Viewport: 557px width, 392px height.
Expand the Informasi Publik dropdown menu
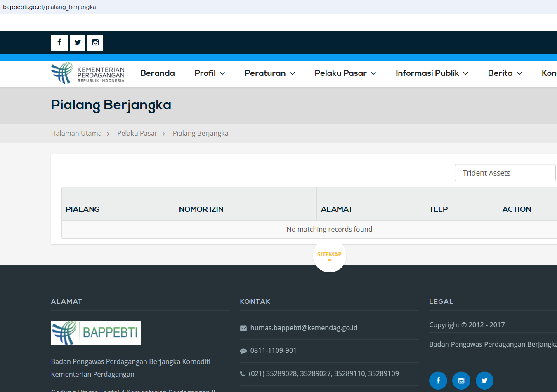point(432,73)
